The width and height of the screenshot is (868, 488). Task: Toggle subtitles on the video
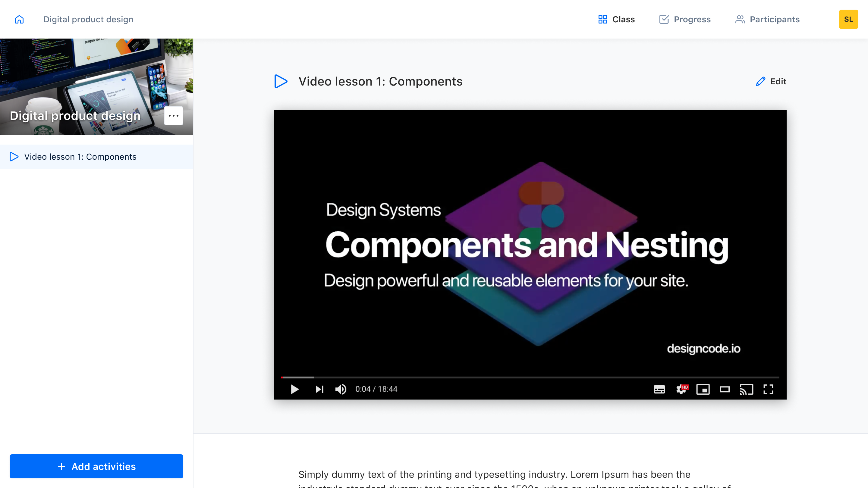pyautogui.click(x=659, y=389)
